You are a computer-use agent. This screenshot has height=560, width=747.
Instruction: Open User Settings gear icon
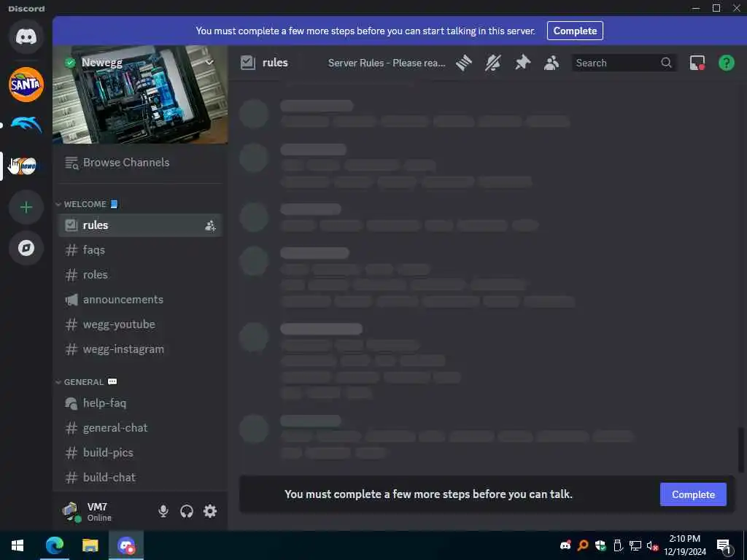coord(210,511)
